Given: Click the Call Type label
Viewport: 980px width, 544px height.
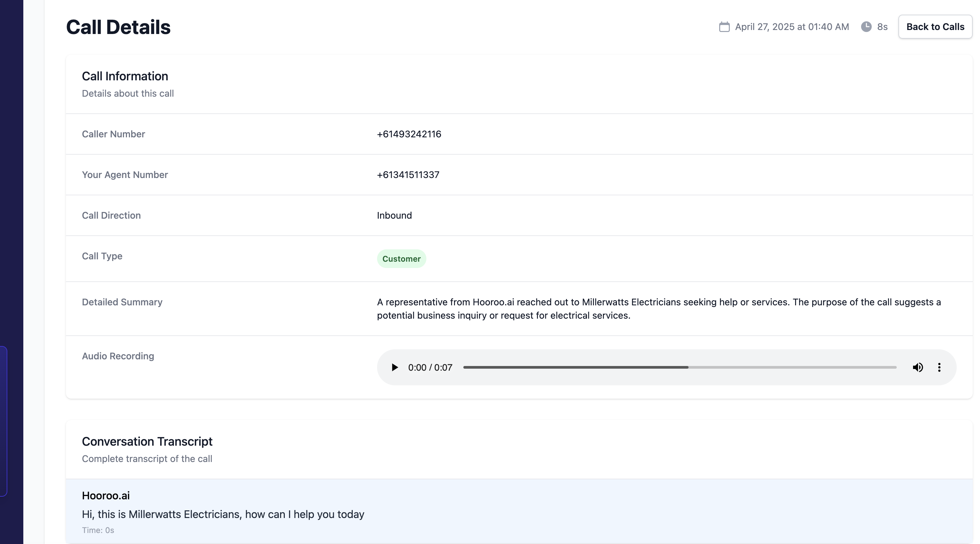Looking at the screenshot, I should pos(102,256).
